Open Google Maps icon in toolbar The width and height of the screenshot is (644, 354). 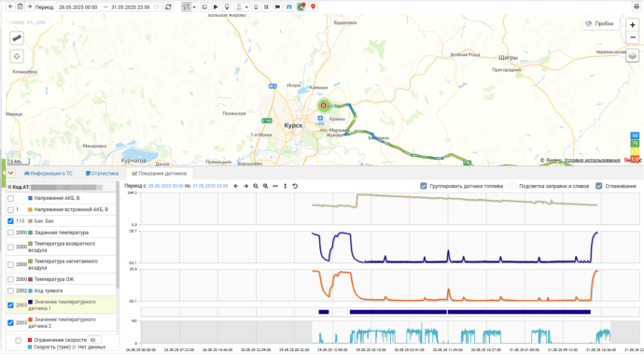[301, 7]
